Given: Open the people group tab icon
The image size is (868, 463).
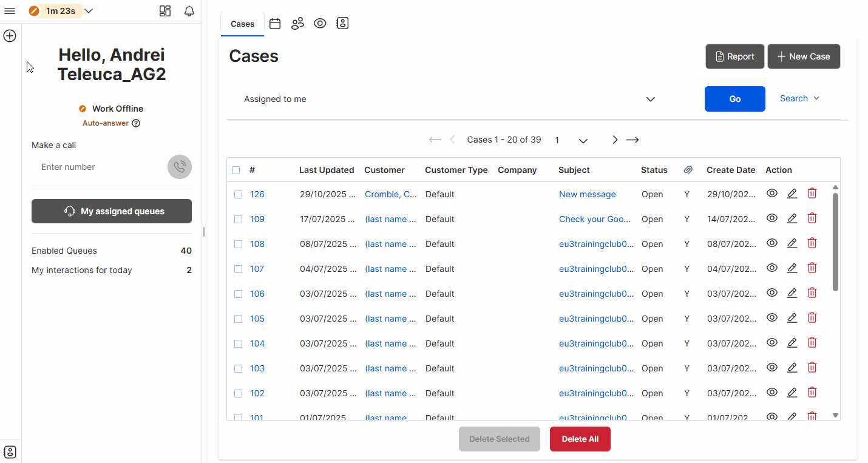Looking at the screenshot, I should coord(297,24).
